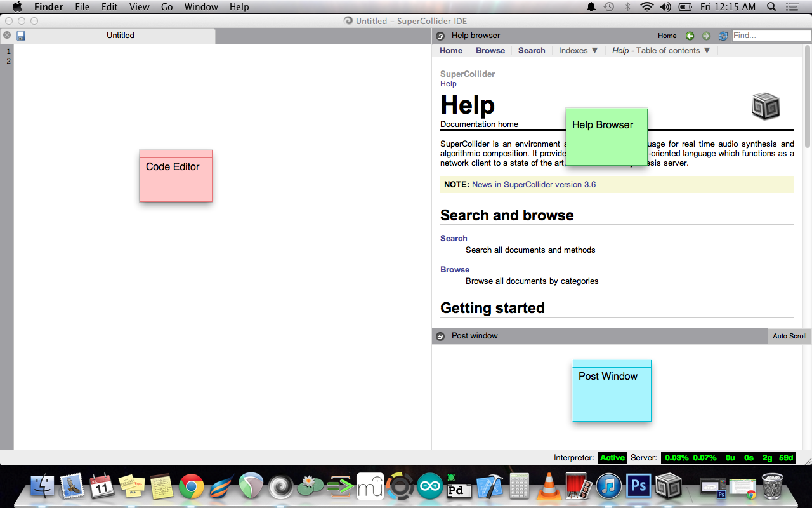
Task: Click the save icon in the Untitled tab
Action: 21,36
